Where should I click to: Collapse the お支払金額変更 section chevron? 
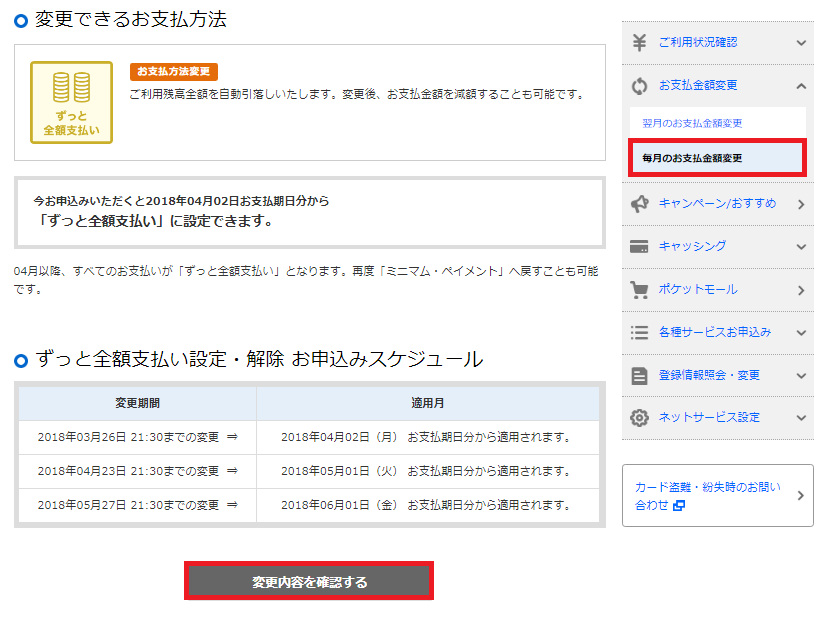pyautogui.click(x=801, y=86)
